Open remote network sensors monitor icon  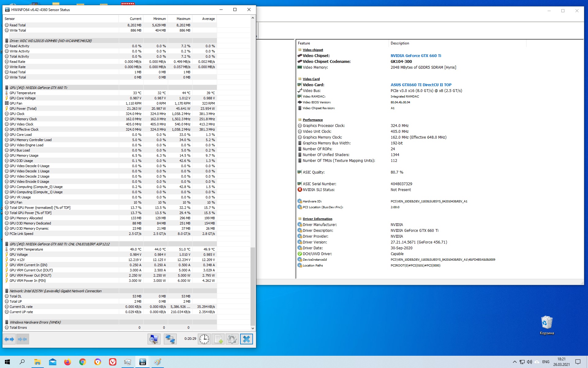point(170,339)
